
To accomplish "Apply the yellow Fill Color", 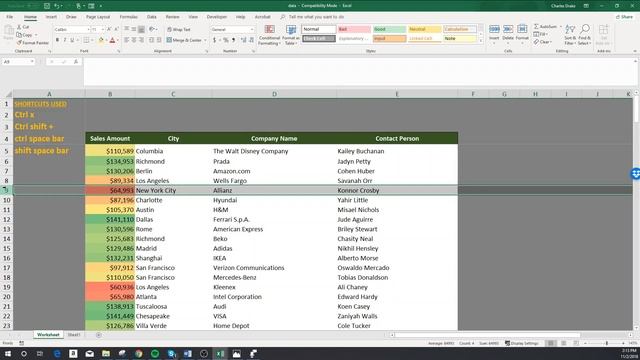I will [101, 40].
